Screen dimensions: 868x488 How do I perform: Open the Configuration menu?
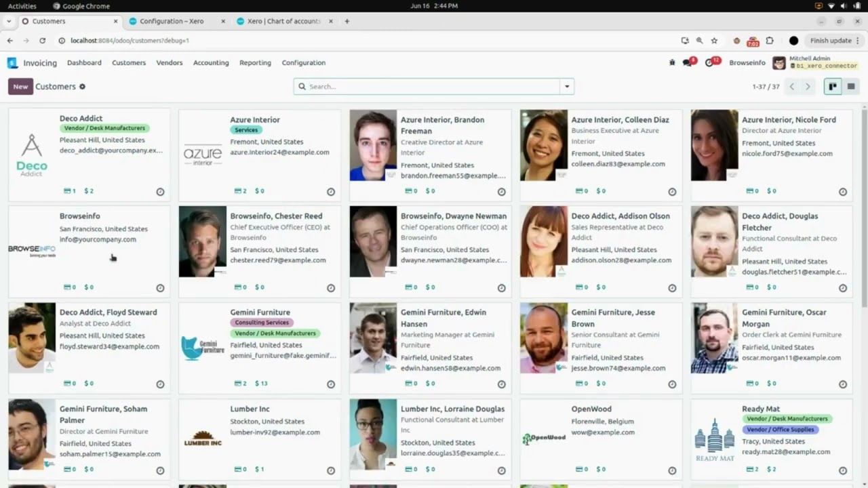[x=304, y=62]
